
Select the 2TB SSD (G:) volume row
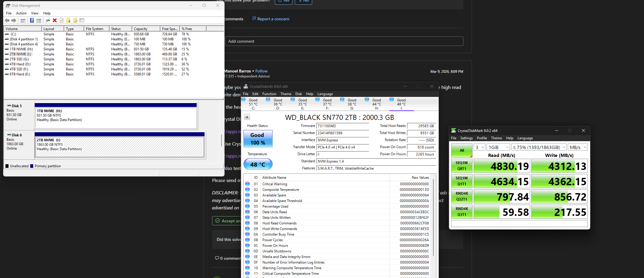114,59
